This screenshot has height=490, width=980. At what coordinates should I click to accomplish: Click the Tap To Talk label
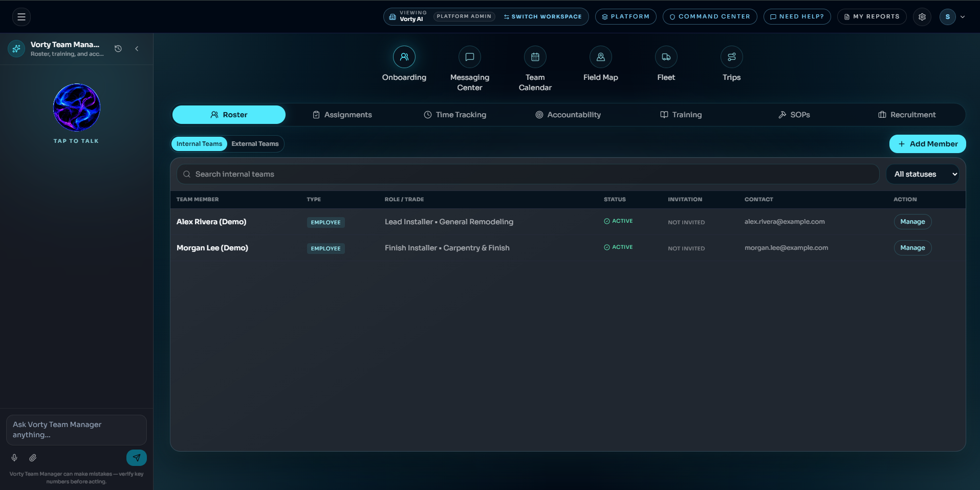pyautogui.click(x=76, y=141)
